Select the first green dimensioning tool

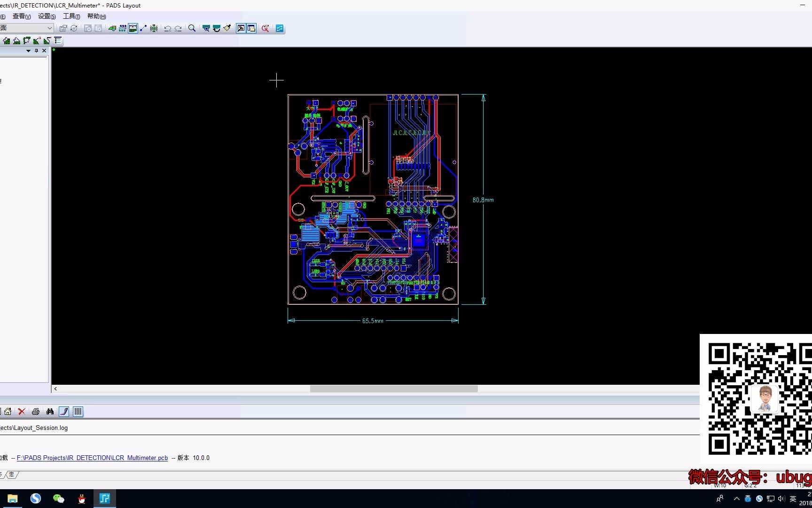coord(6,40)
